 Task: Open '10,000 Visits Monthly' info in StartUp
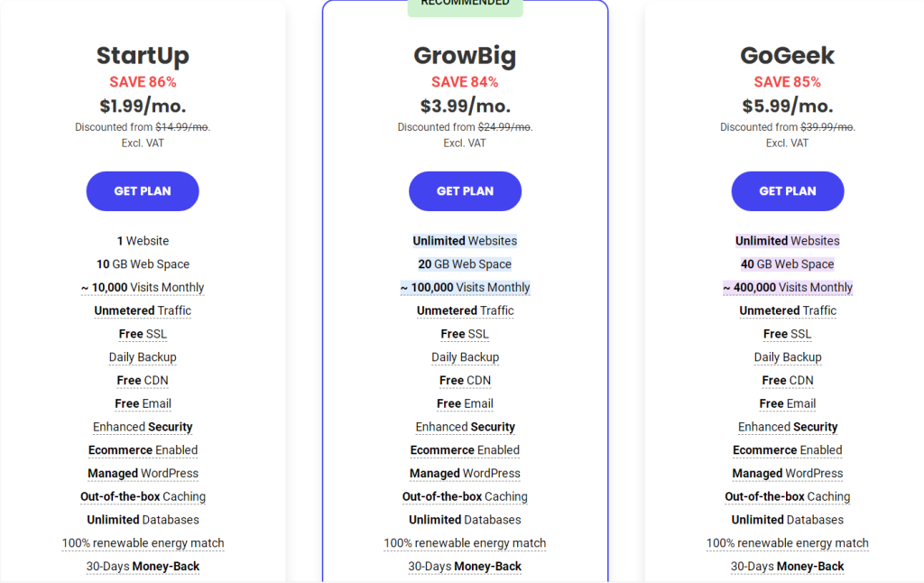tap(143, 288)
